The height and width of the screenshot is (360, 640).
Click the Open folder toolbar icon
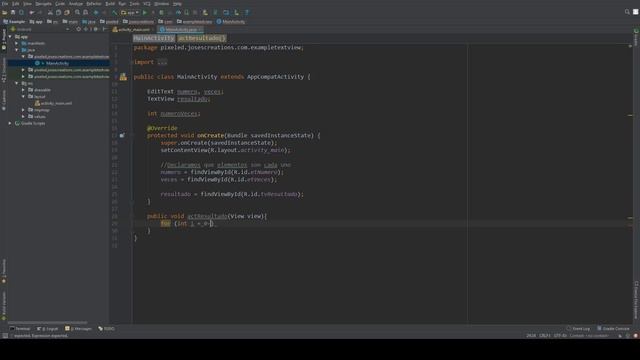click(x=4, y=13)
